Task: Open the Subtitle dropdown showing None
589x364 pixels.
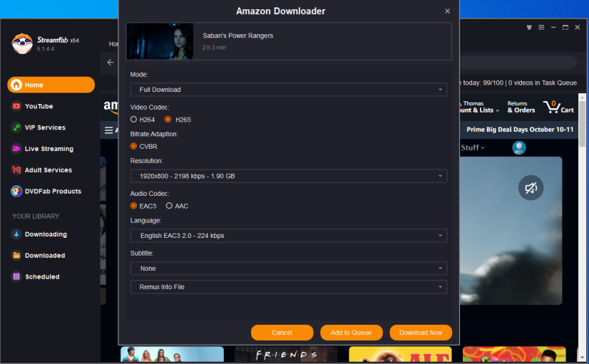Action: (x=289, y=269)
